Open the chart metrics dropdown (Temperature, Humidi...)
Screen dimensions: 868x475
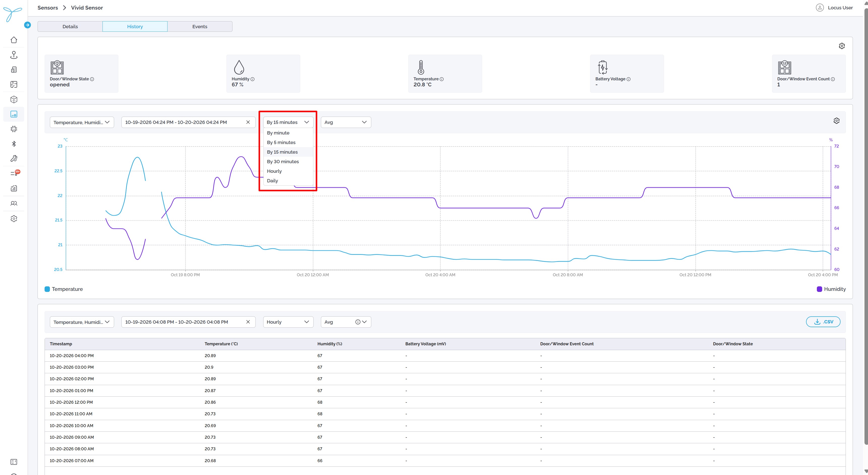pyautogui.click(x=82, y=122)
